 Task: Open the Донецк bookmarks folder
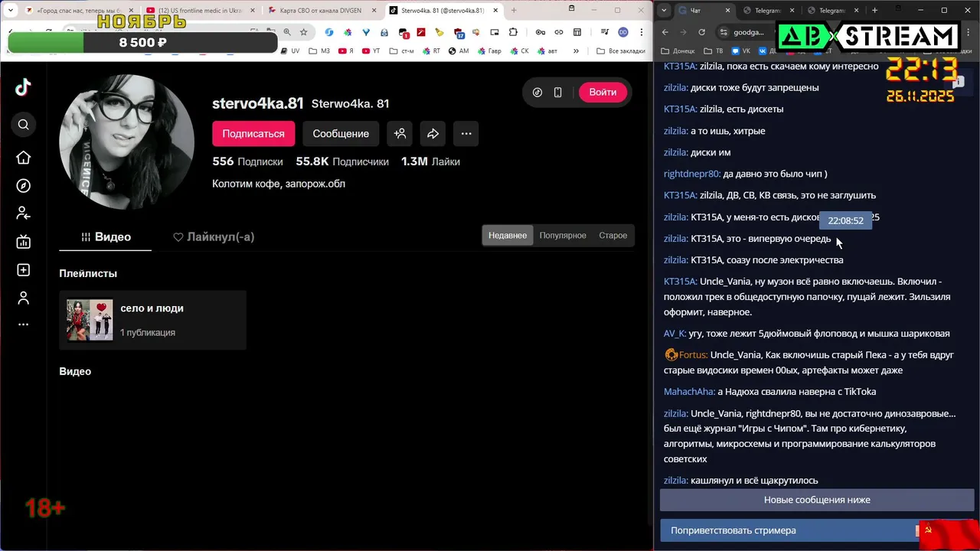(x=678, y=51)
